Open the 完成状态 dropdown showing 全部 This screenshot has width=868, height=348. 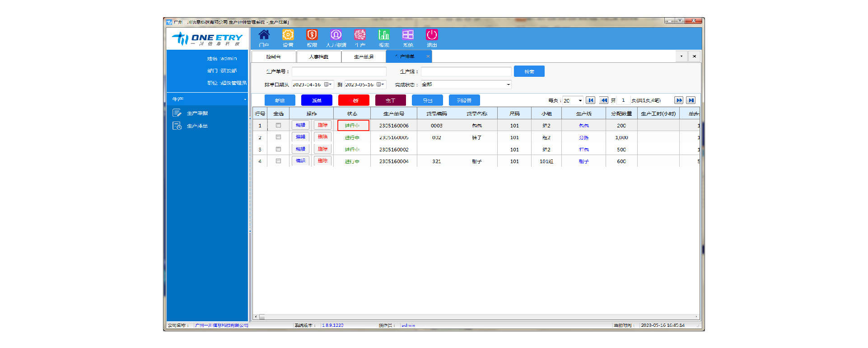[508, 85]
